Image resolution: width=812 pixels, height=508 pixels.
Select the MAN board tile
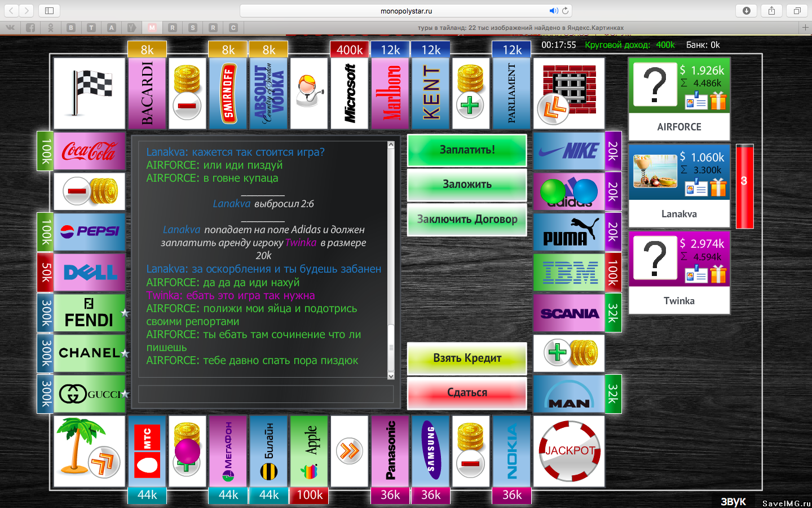(x=569, y=394)
